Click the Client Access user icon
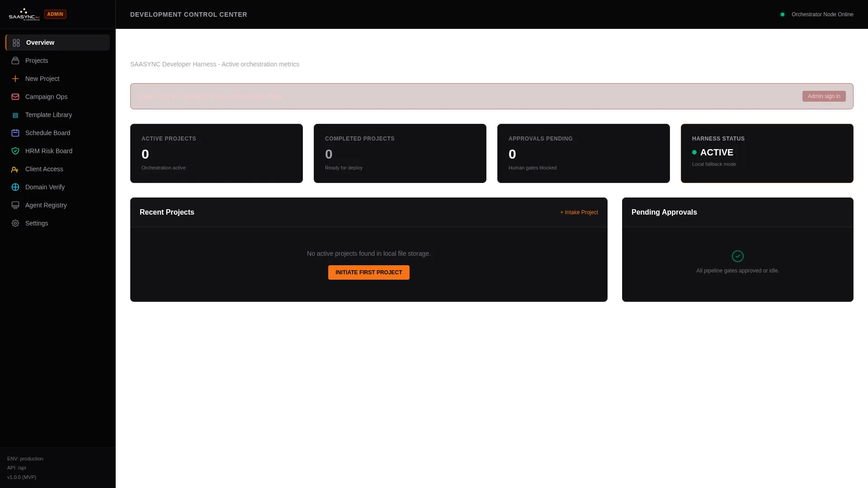This screenshot has height=488, width=868. (x=15, y=169)
